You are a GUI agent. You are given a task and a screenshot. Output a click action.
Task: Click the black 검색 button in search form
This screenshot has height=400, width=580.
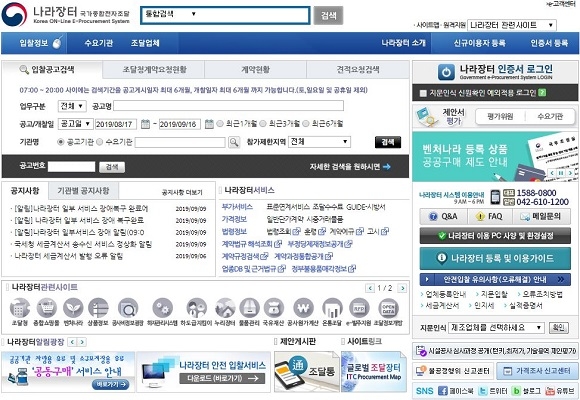[x=388, y=142]
